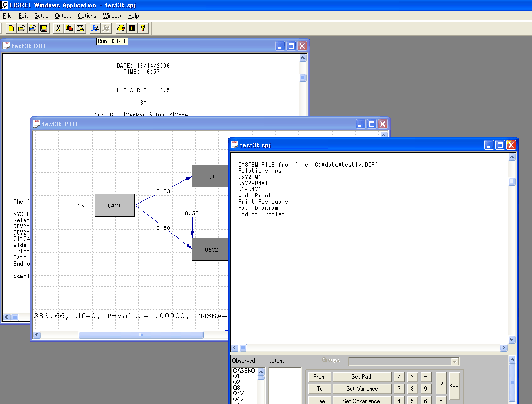532x404 pixels.
Task: Run LISREL with the running man icon
Action: pyautogui.click(x=95, y=28)
